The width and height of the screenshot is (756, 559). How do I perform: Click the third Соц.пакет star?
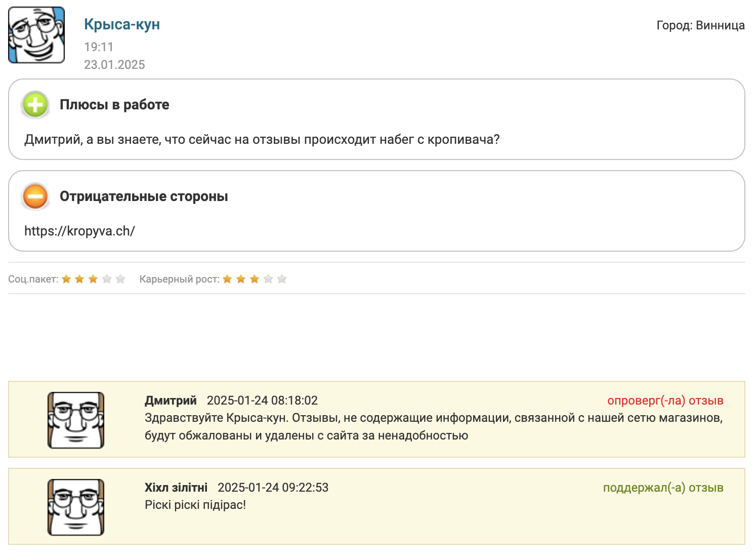[x=93, y=279]
